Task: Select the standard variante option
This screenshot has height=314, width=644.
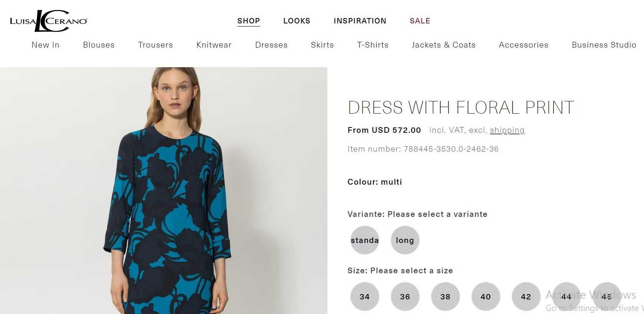Action: click(365, 240)
